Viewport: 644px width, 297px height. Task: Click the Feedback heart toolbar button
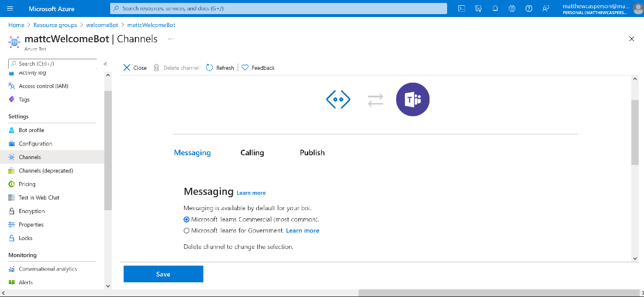point(258,68)
